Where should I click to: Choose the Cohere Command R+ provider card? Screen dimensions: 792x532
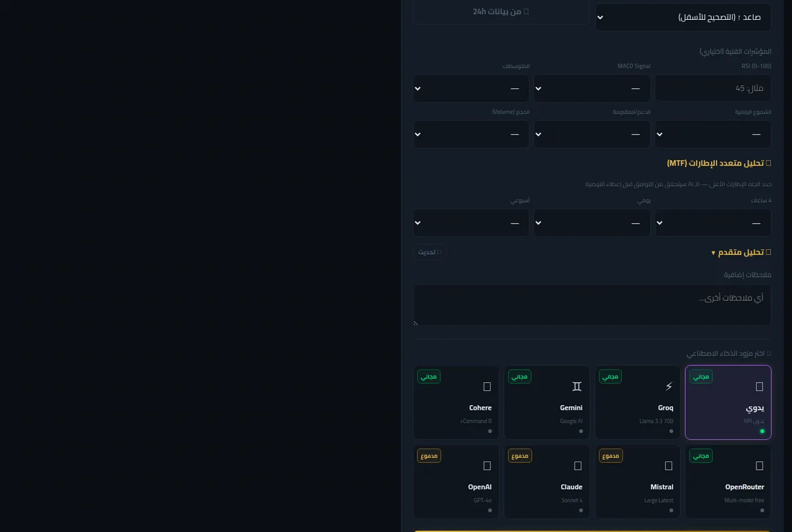coord(456,402)
